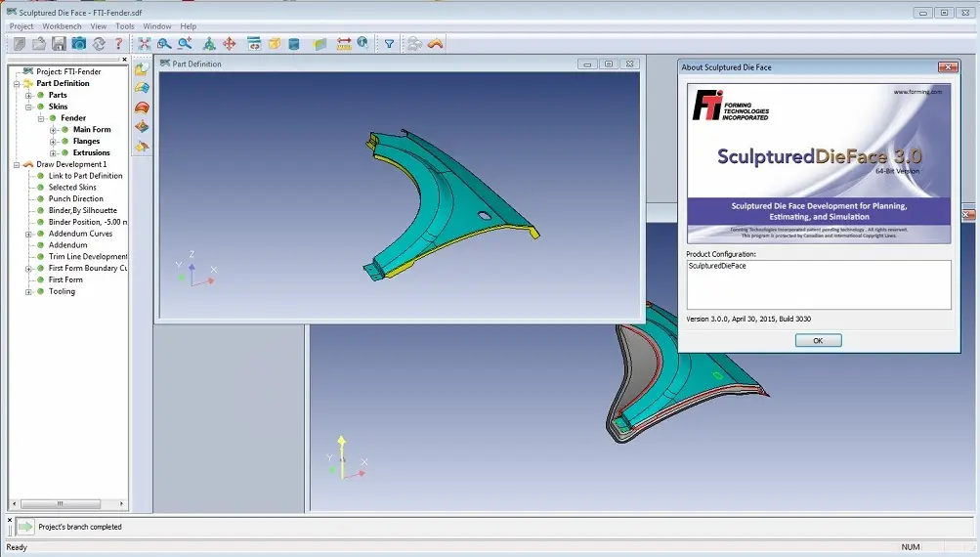The height and width of the screenshot is (557, 980).
Task: Open the View menu
Action: (98, 26)
